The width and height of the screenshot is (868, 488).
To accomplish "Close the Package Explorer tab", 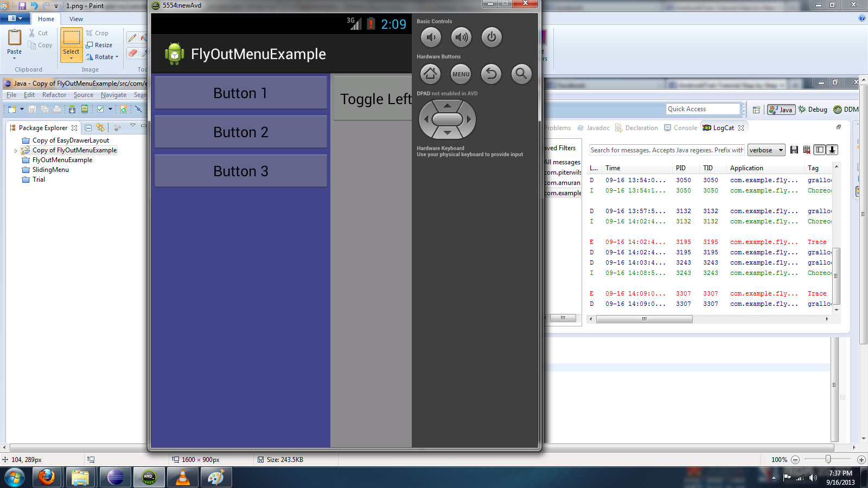I will [x=74, y=129].
